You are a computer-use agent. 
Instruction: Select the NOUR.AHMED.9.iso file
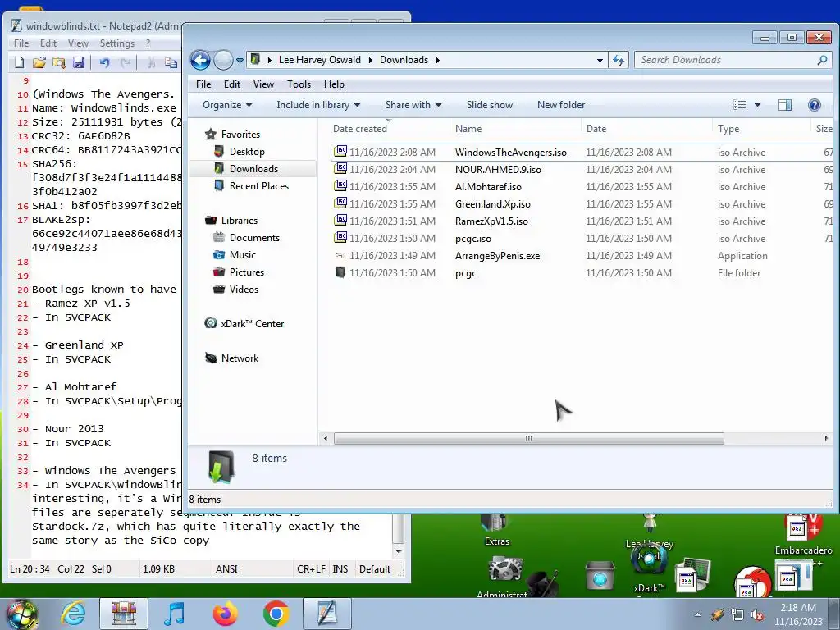[x=498, y=169]
